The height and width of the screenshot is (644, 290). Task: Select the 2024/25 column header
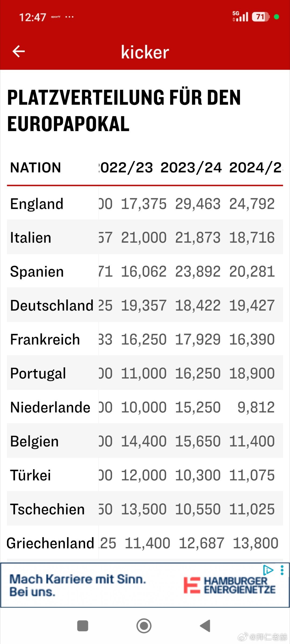(x=255, y=168)
